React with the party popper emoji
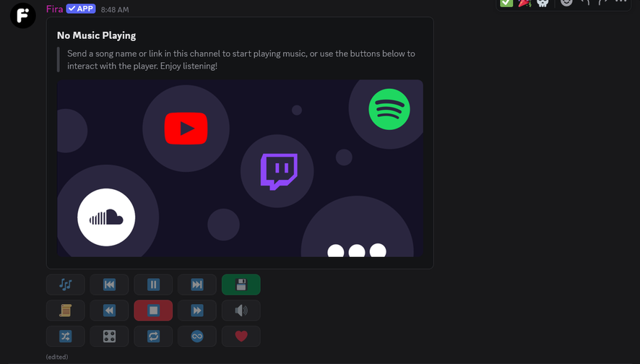The width and height of the screenshot is (640, 364). 524,2
